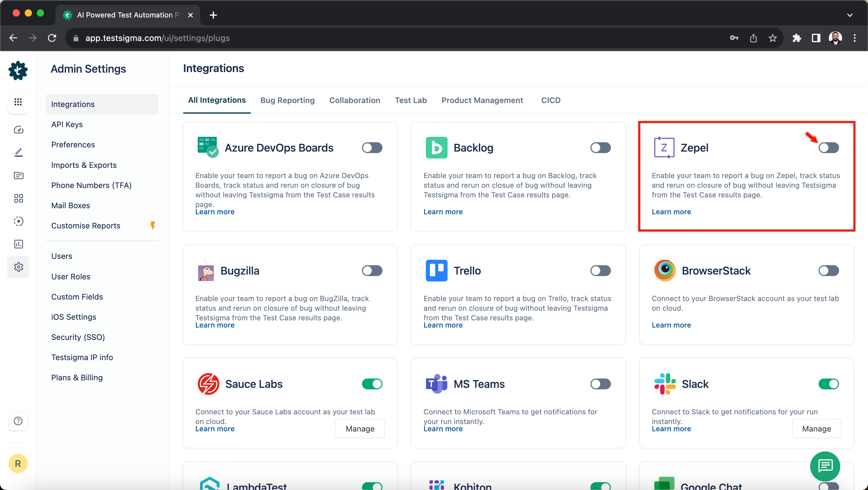Open the Test Lab tab
The image size is (868, 490).
[x=411, y=100]
